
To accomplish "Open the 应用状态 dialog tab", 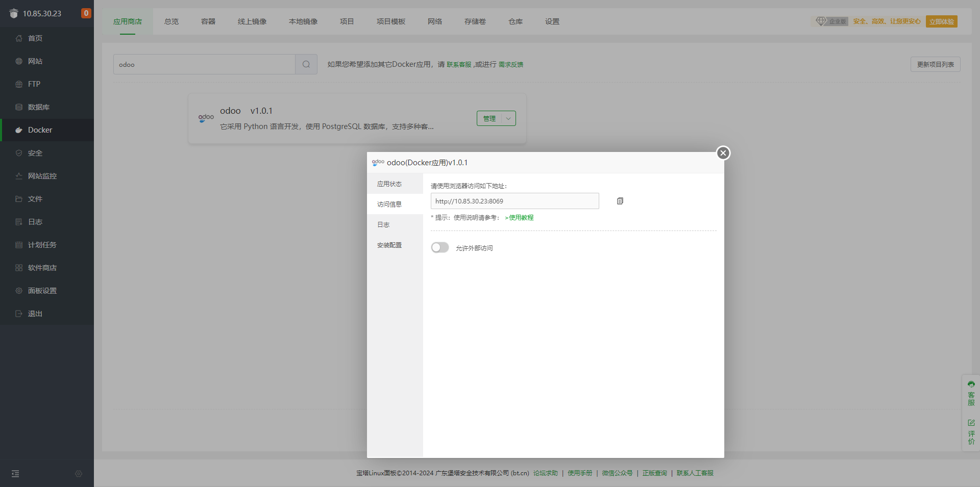I will coord(395,184).
